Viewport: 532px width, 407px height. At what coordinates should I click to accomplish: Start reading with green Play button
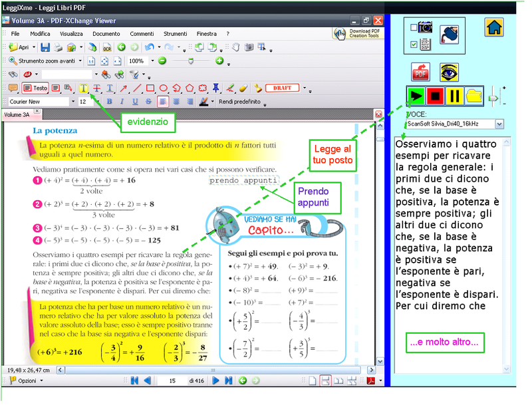point(416,96)
